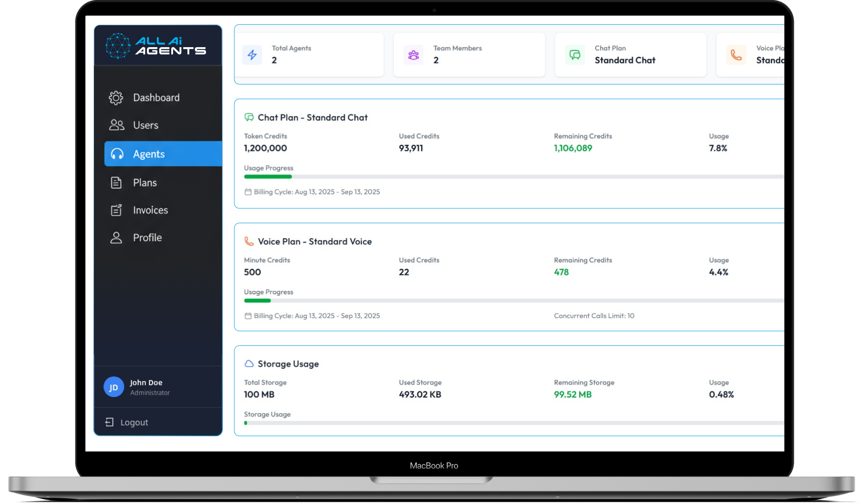Click the Voice Plan usage progress bar
The height and width of the screenshot is (504, 863).
point(512,301)
